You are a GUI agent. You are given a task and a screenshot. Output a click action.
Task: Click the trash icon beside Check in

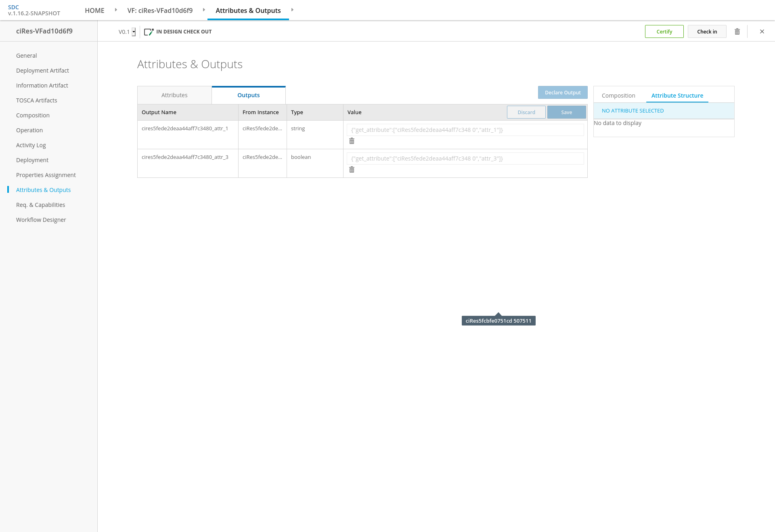tap(737, 31)
